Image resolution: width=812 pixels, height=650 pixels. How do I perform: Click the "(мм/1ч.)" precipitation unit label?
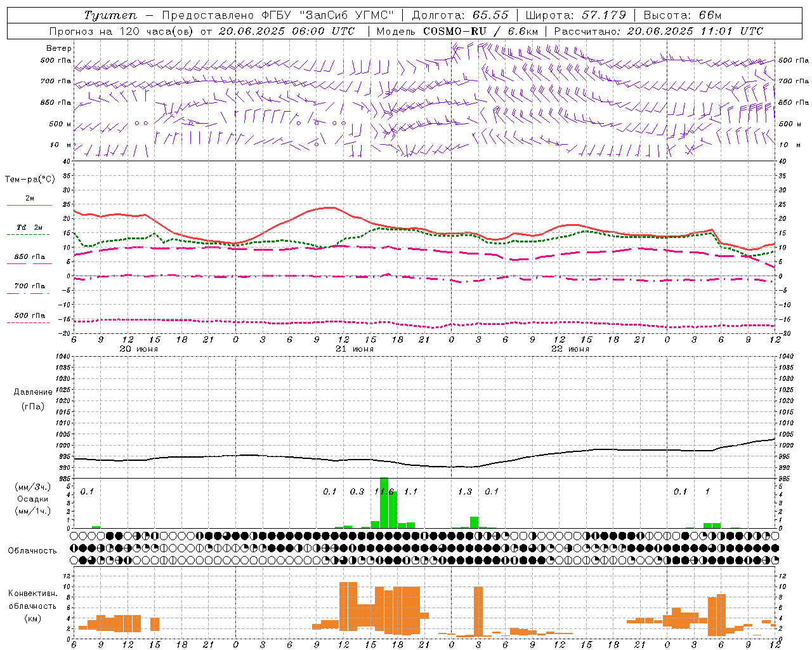pyautogui.click(x=32, y=511)
